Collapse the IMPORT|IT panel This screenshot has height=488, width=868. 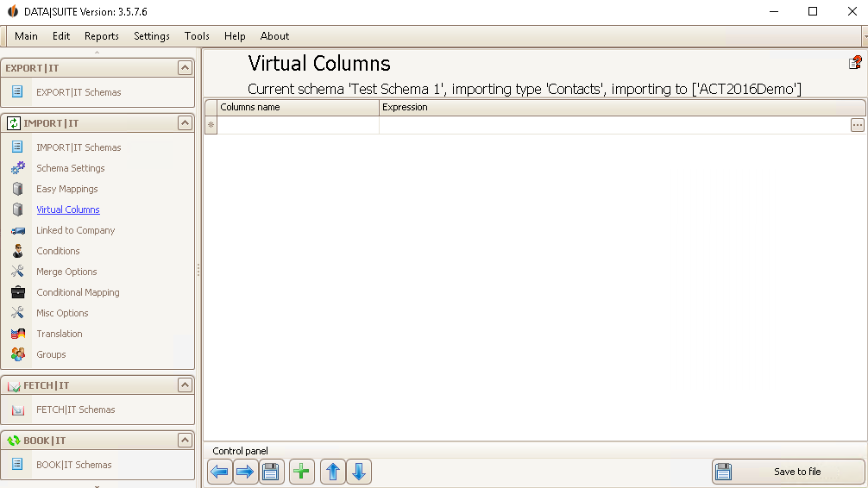185,122
